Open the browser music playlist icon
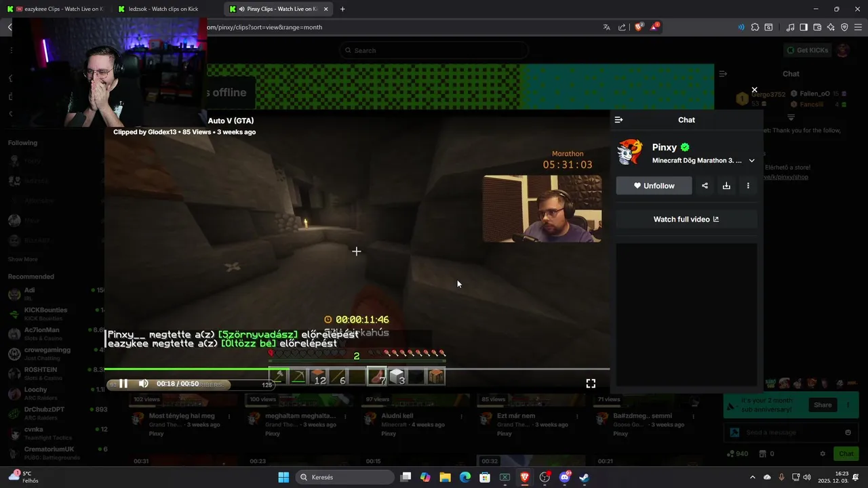 pyautogui.click(x=790, y=27)
